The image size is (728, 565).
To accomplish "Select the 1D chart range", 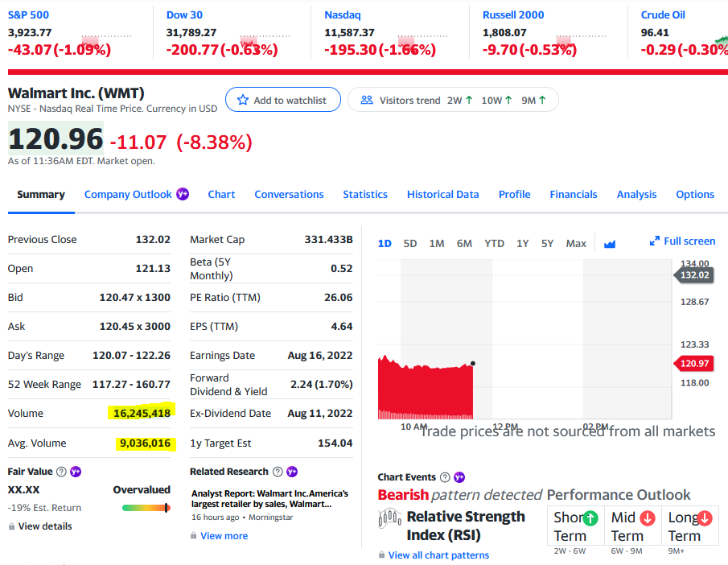I will click(385, 244).
